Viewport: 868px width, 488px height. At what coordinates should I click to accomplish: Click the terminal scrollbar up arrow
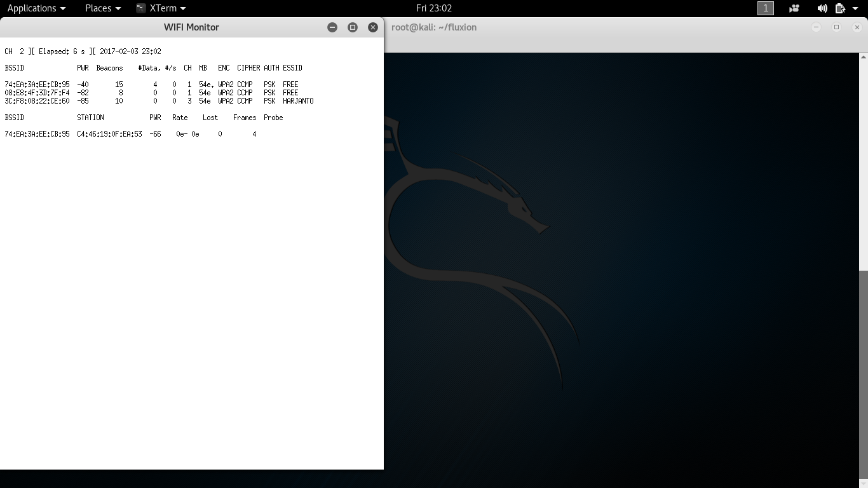click(x=864, y=57)
